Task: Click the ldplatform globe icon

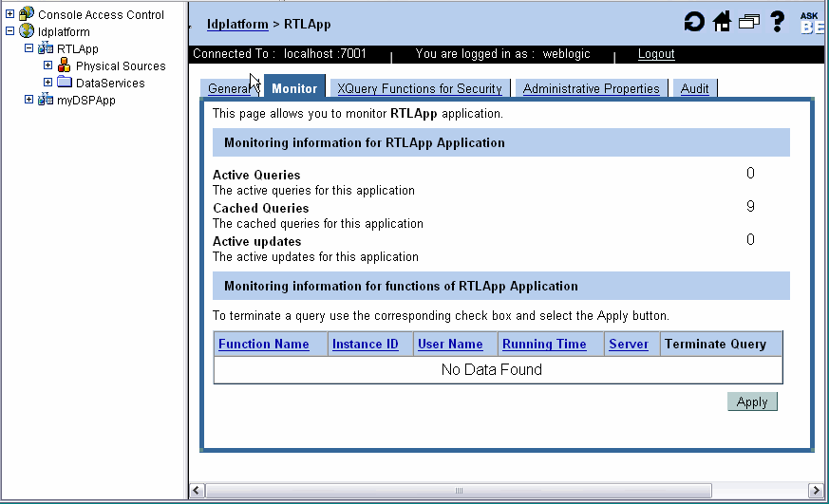Action: pos(27,31)
